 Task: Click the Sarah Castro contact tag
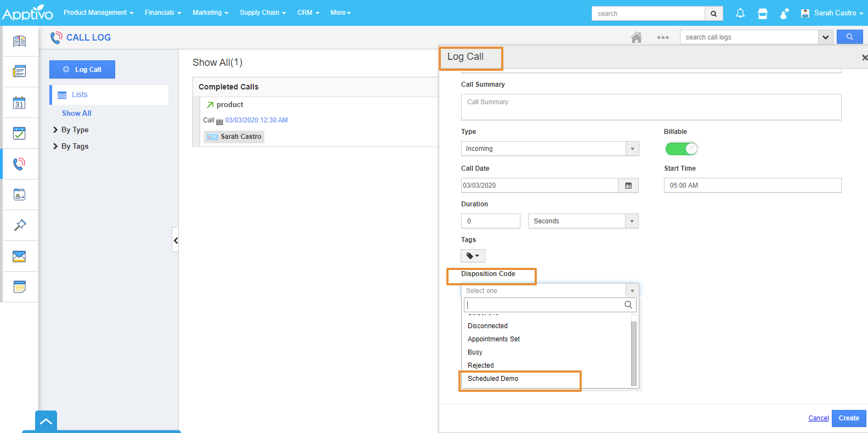pos(234,137)
